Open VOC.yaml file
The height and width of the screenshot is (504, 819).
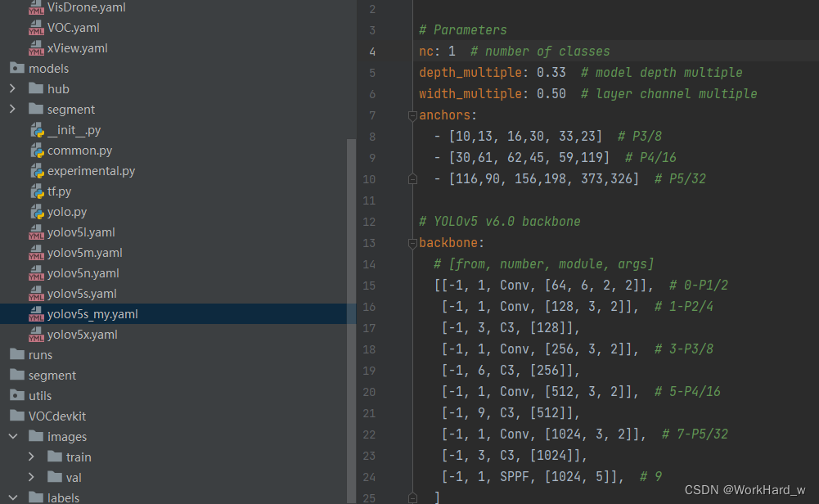click(x=73, y=28)
